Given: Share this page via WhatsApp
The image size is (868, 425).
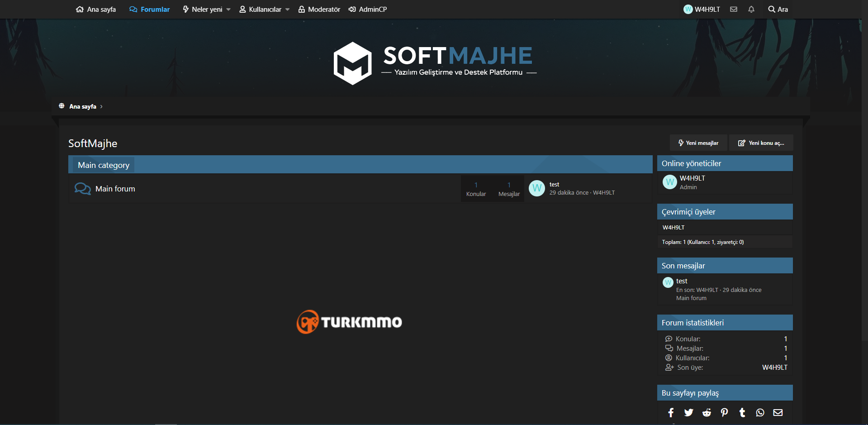Looking at the screenshot, I should [760, 412].
